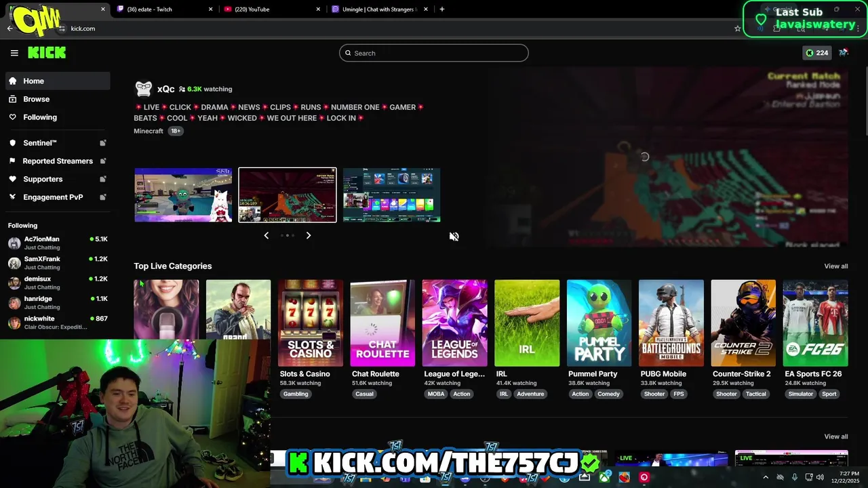This screenshot has width=868, height=488.
Task: Open Sentinel external-link icon
Action: click(103, 143)
